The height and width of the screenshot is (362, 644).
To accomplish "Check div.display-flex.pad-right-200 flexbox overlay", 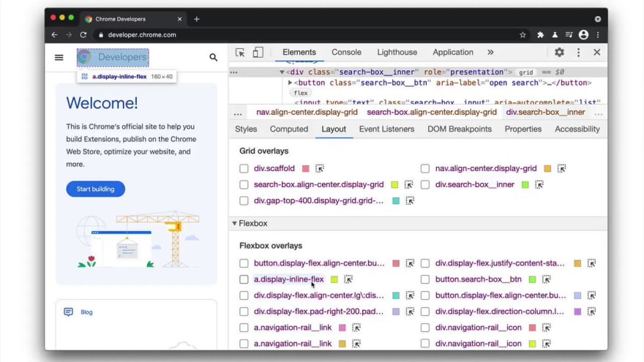I will [x=244, y=312].
